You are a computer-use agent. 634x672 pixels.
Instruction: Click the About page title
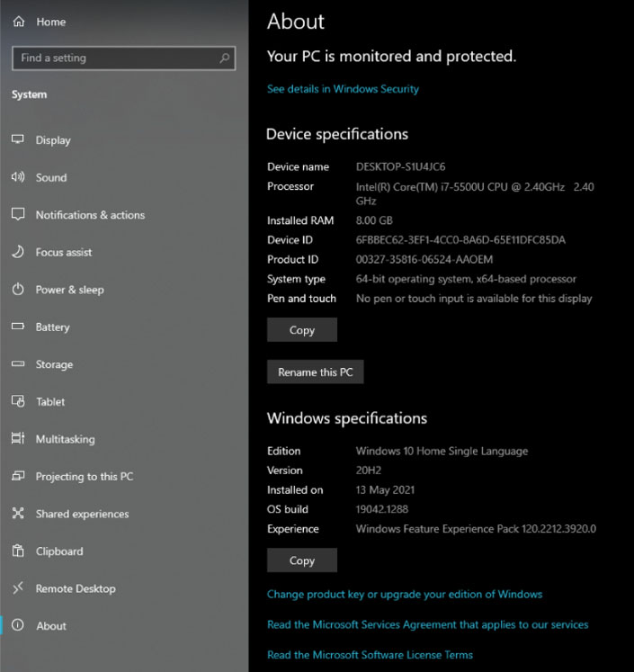click(296, 21)
